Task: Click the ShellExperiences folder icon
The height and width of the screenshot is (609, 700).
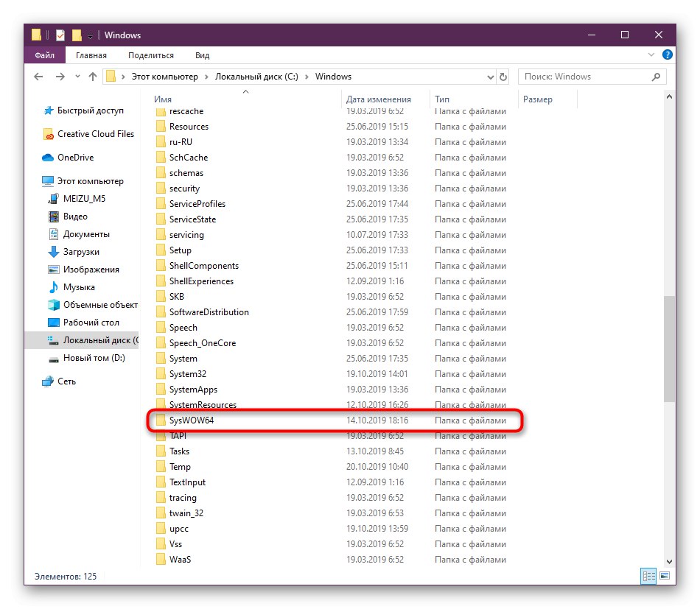Action: click(161, 281)
